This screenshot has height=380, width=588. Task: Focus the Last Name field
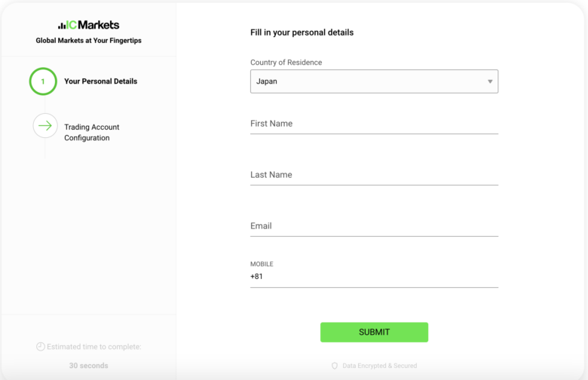coord(374,175)
